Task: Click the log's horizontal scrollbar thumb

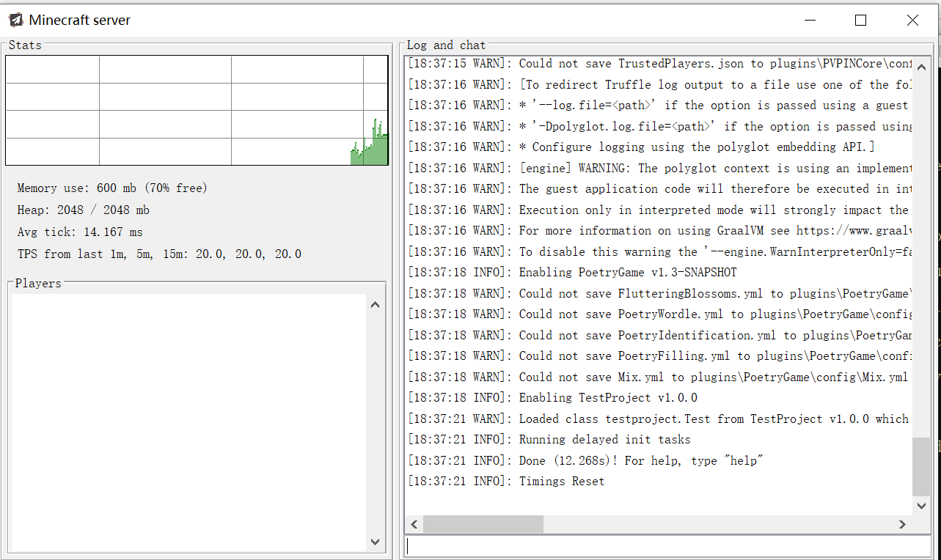Action: pos(483,524)
